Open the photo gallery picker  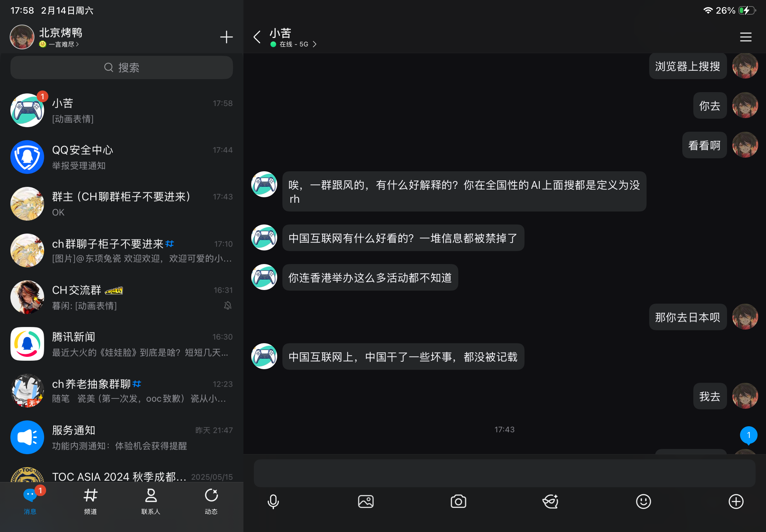[365, 501]
